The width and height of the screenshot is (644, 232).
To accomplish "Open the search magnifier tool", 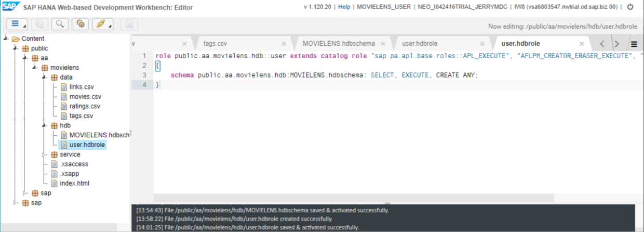I will [60, 24].
